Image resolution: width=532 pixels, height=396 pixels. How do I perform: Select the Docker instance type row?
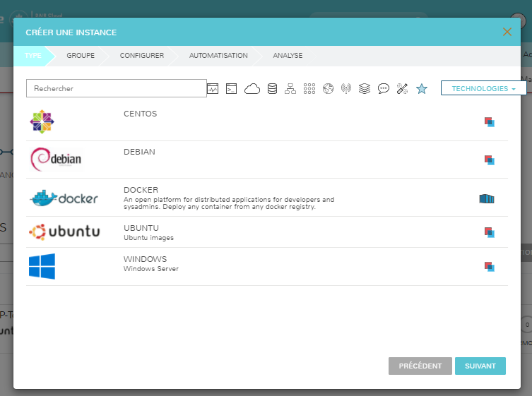point(266,198)
